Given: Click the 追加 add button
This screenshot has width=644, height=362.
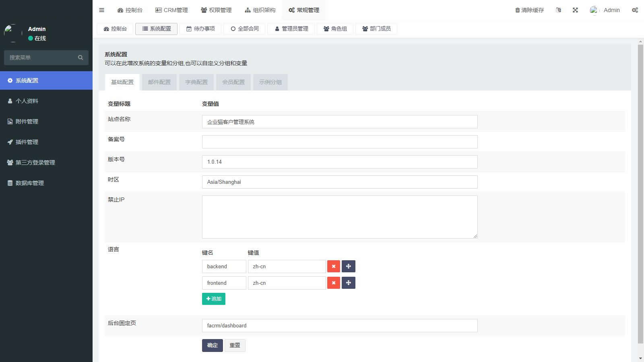Looking at the screenshot, I should pyautogui.click(x=213, y=298).
